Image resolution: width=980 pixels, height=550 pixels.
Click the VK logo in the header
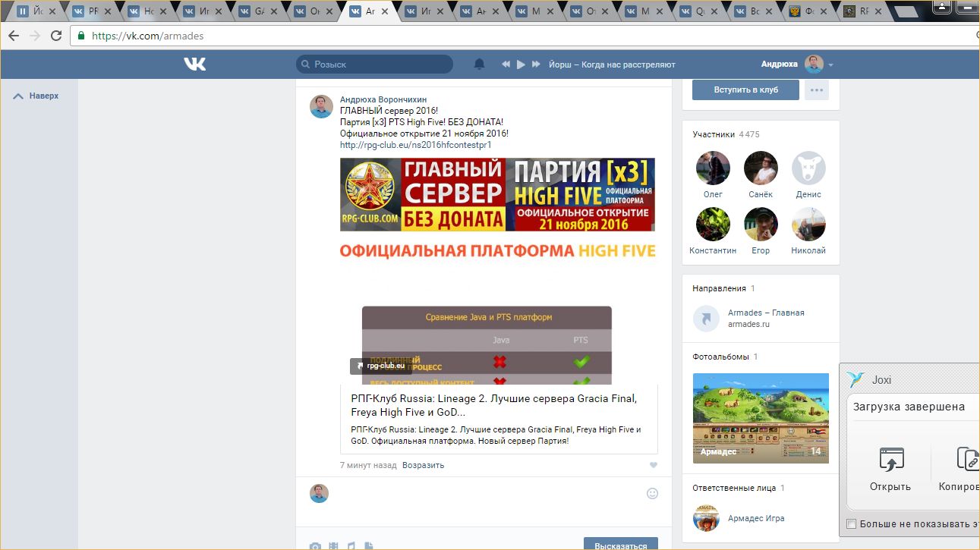click(x=194, y=64)
